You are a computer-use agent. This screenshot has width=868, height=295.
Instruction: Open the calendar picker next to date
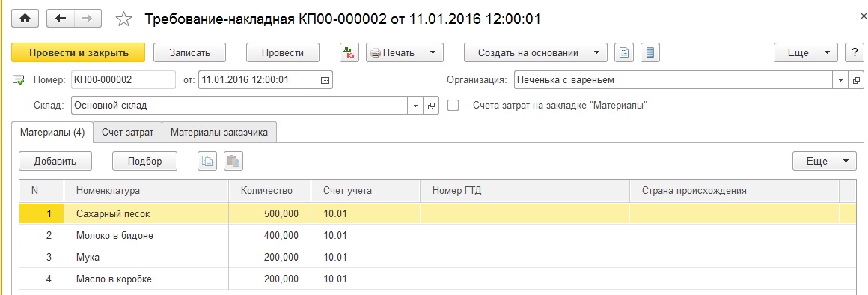tap(325, 80)
